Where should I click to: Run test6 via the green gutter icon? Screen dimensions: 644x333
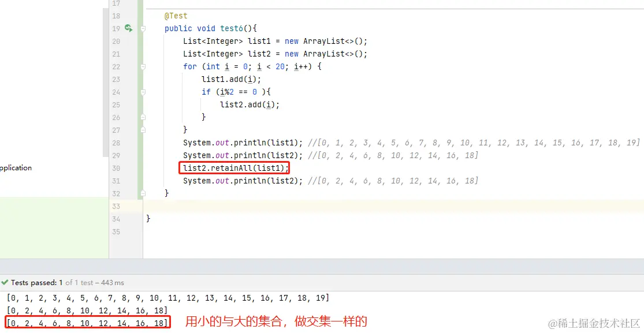[129, 28]
